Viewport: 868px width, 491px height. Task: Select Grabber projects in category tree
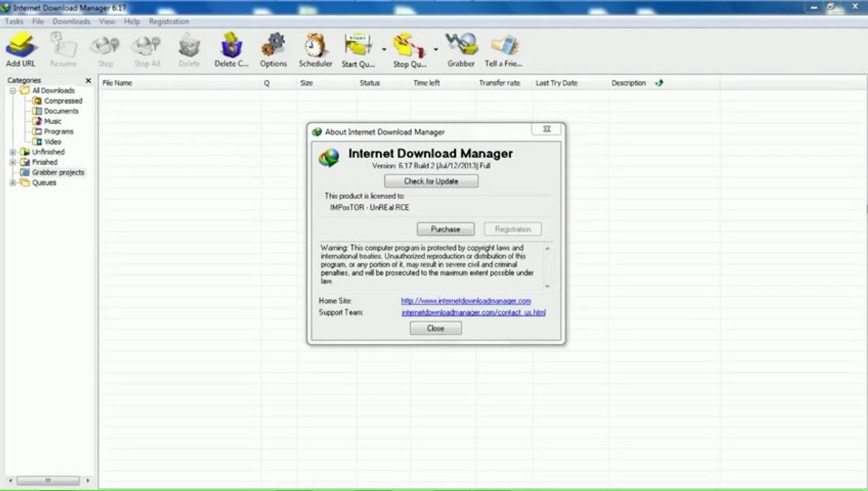tap(53, 173)
